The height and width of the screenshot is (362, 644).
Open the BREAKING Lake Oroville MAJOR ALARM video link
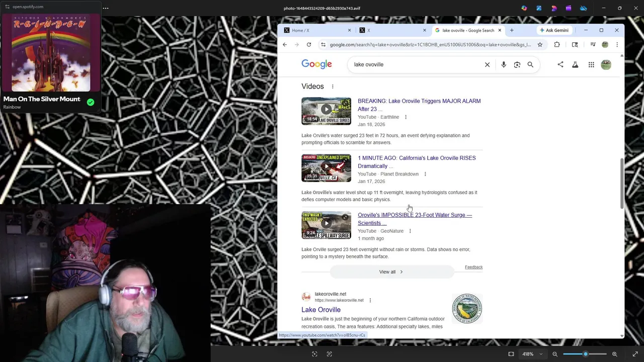tap(419, 105)
